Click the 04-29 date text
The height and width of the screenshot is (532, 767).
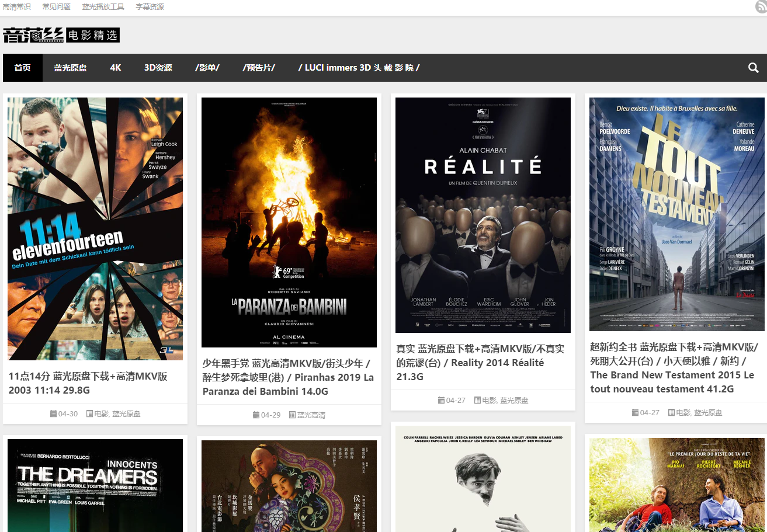coord(270,415)
